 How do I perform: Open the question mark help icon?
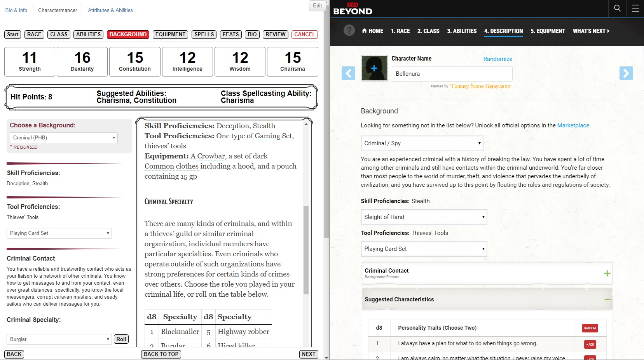pos(349,30)
